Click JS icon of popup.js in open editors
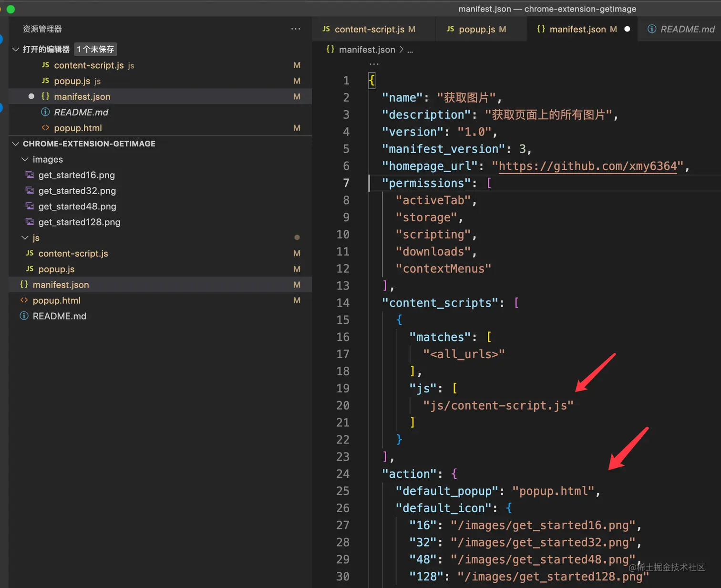Image resolution: width=721 pixels, height=588 pixels. coord(45,81)
